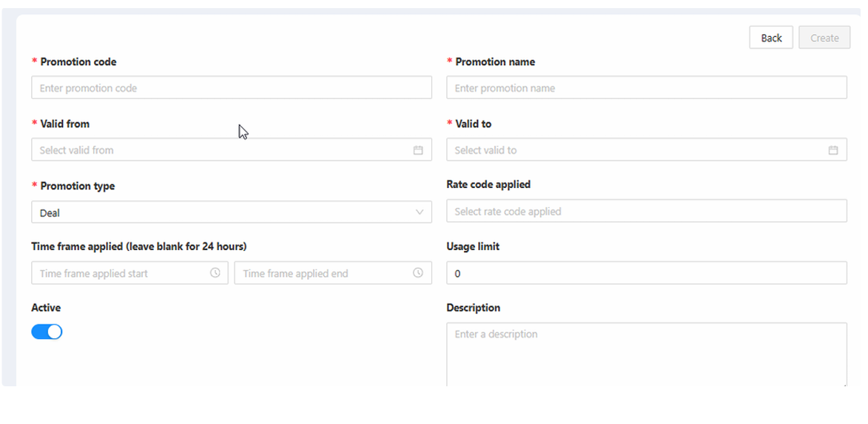Click the Time frame applied end field
Viewport: 868px width, 424px height.
coord(322,273)
